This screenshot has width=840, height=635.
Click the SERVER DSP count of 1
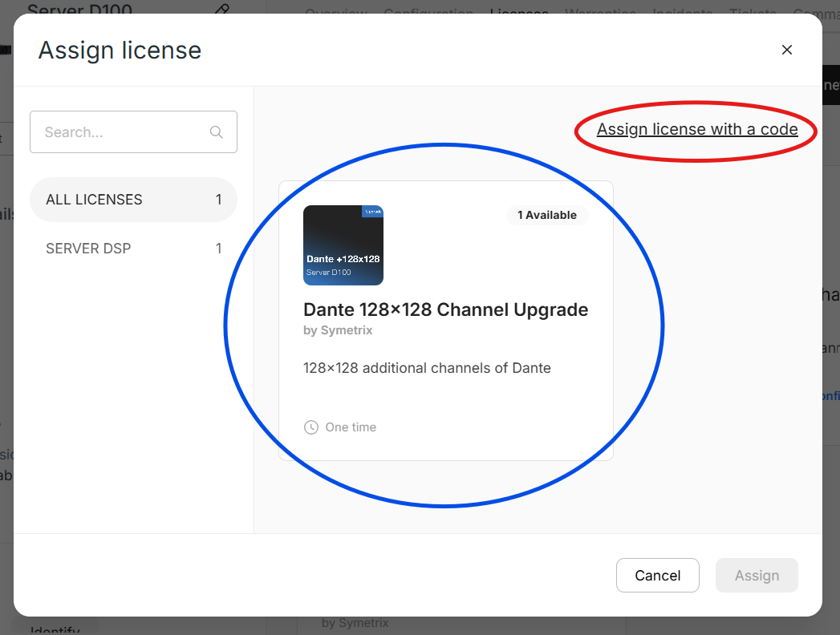218,249
